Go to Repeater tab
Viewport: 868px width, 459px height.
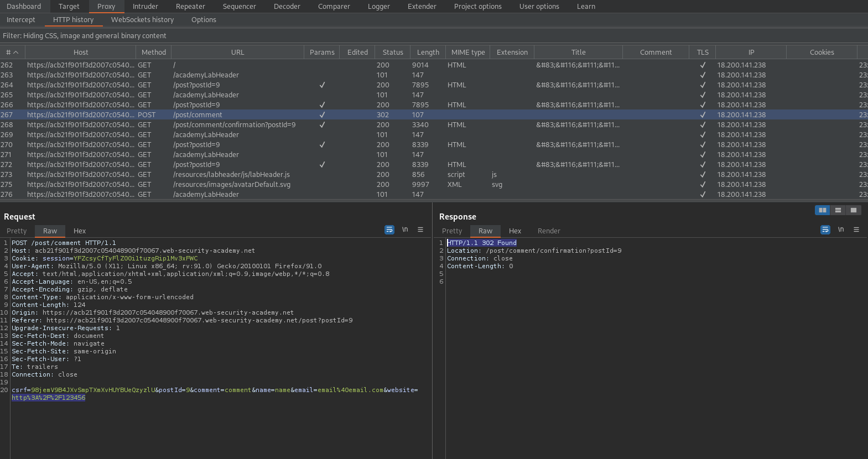click(x=190, y=7)
